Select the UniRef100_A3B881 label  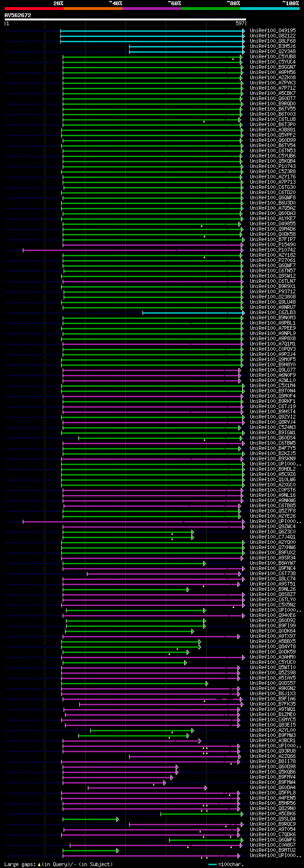pos(273,130)
